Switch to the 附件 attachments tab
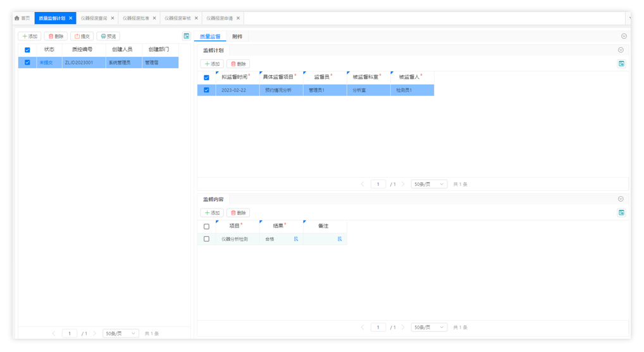This screenshot has width=644, height=352. (237, 37)
